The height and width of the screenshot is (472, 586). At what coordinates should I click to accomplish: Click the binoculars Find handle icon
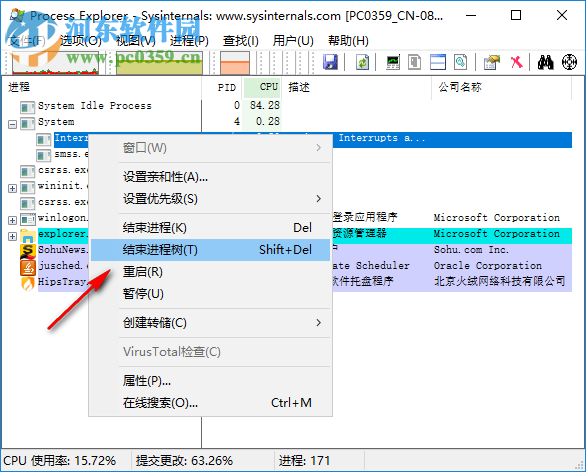coord(546,62)
